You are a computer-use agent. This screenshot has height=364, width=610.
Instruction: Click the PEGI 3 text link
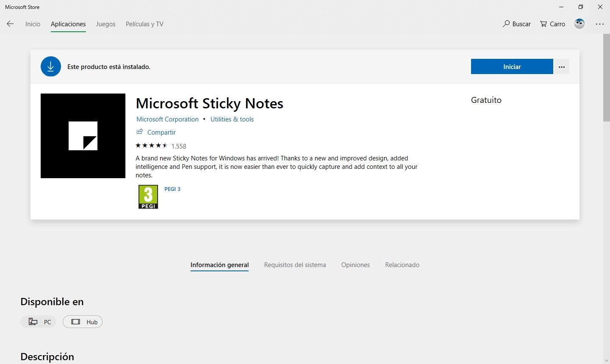(x=172, y=189)
